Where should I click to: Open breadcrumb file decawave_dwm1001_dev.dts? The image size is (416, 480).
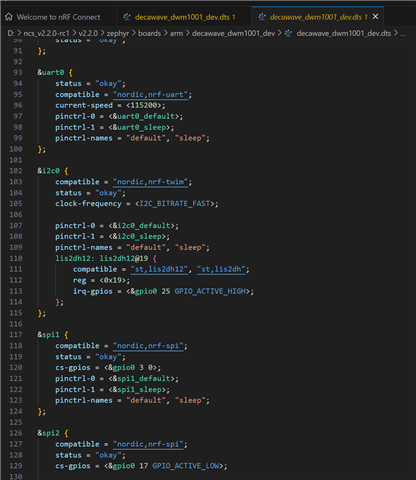344,33
